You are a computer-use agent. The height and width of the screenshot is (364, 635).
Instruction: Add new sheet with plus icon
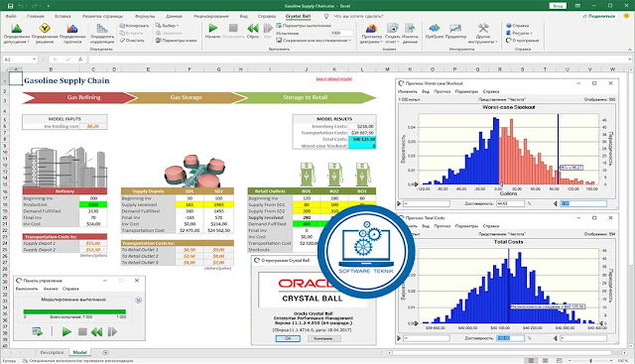pos(105,353)
